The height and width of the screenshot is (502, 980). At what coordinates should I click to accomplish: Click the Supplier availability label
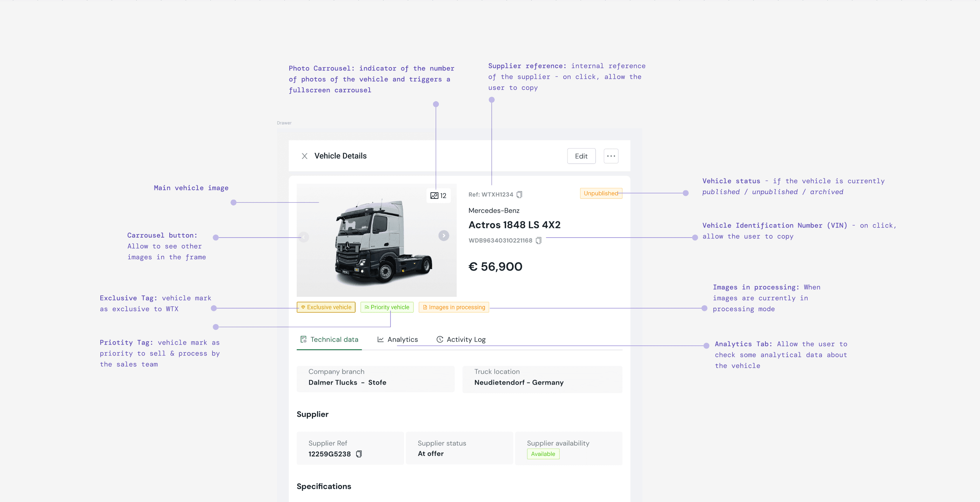[x=558, y=443]
